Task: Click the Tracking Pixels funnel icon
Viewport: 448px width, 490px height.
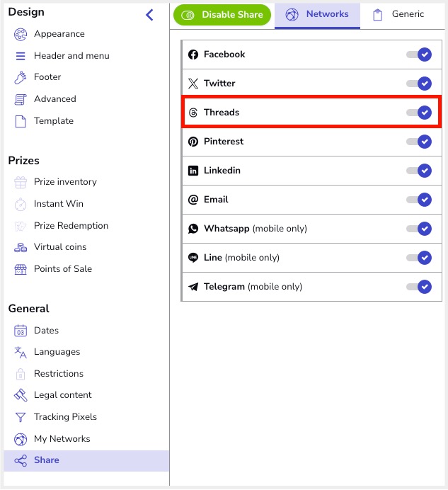Action: coord(21,417)
